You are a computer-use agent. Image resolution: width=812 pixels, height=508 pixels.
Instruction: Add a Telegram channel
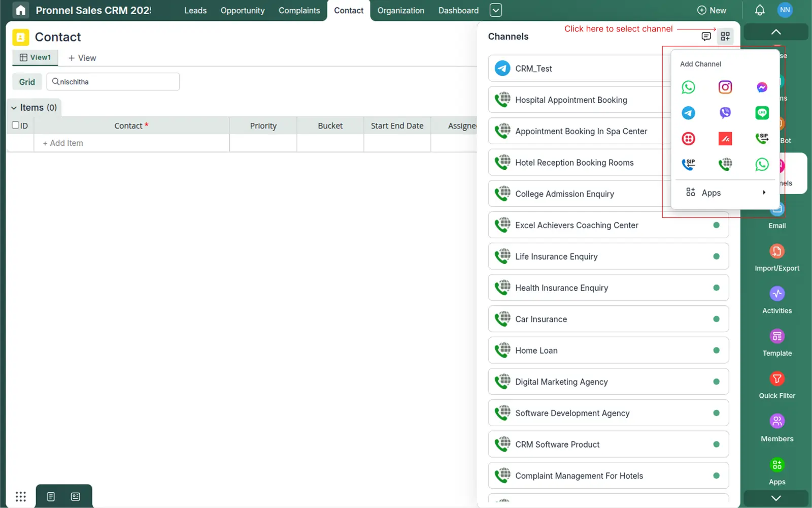688,113
